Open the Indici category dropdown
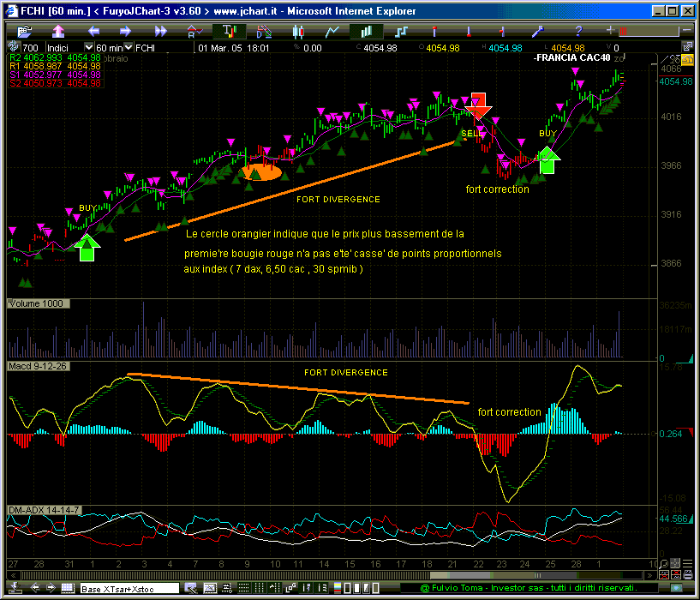Viewport: 700px width, 600px height. click(89, 48)
